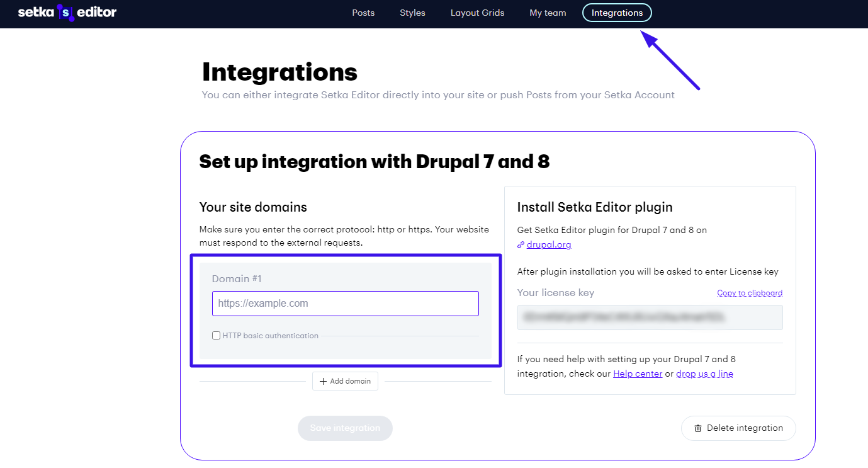
Task: Select the Integrations tab
Action: 617,13
